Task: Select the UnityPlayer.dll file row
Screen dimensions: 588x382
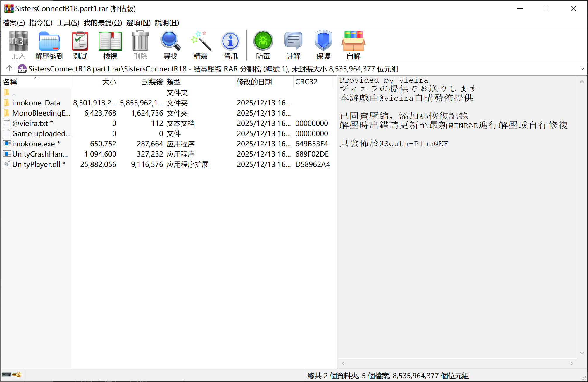Action: pyautogui.click(x=36, y=164)
